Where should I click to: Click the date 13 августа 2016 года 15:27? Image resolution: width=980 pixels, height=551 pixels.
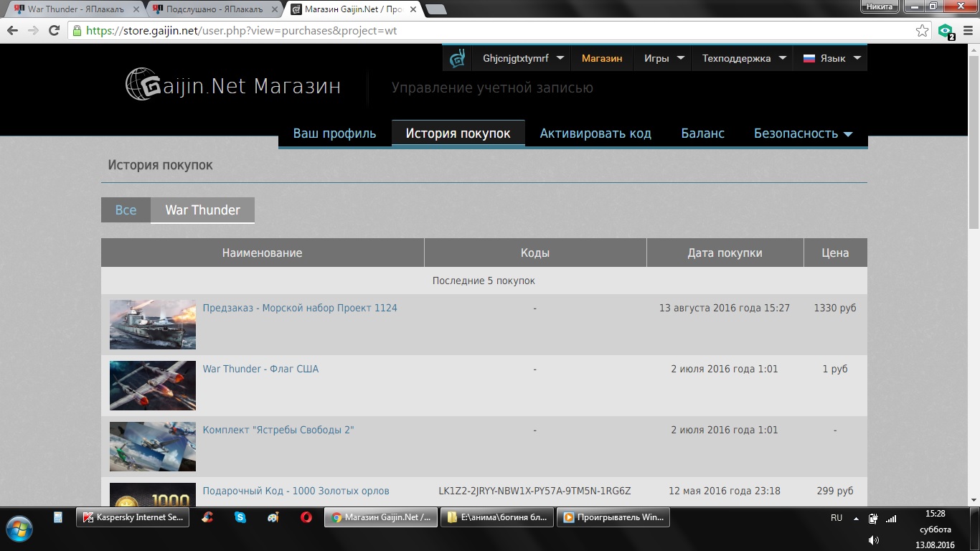tap(725, 308)
